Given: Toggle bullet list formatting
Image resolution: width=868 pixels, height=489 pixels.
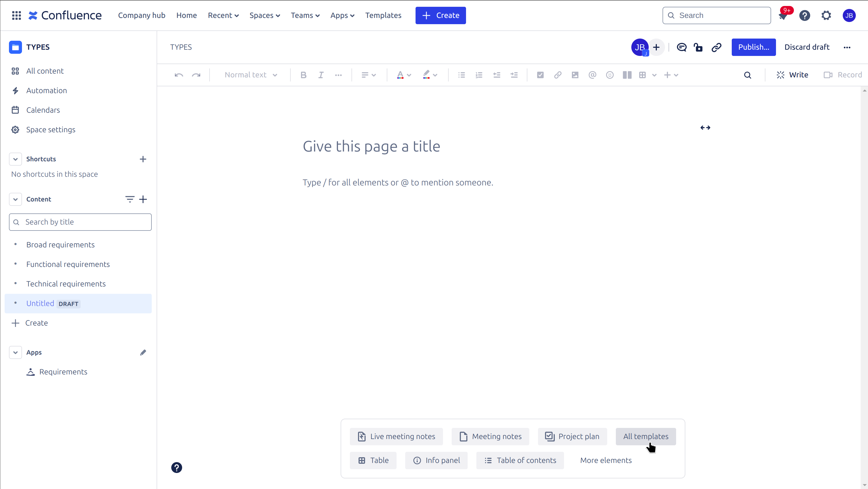Looking at the screenshot, I should [x=461, y=75].
